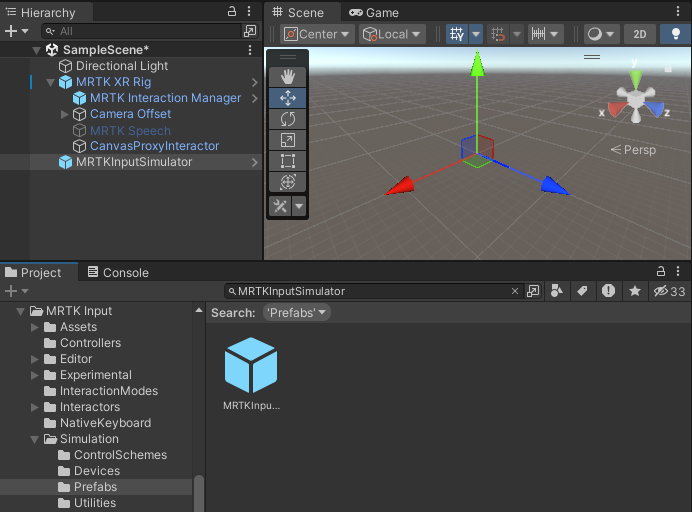This screenshot has height=512, width=692.
Task: Open MRTK Interaction Manager prefab arrow
Action: point(255,98)
